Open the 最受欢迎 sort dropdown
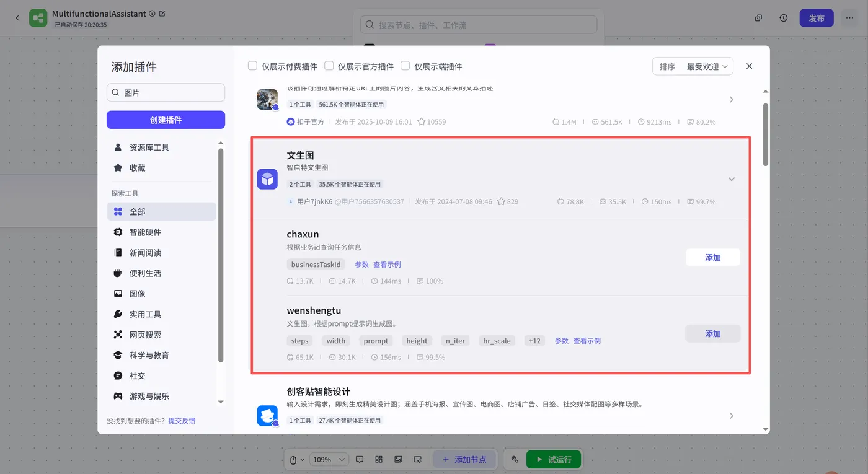The image size is (868, 474). click(706, 66)
